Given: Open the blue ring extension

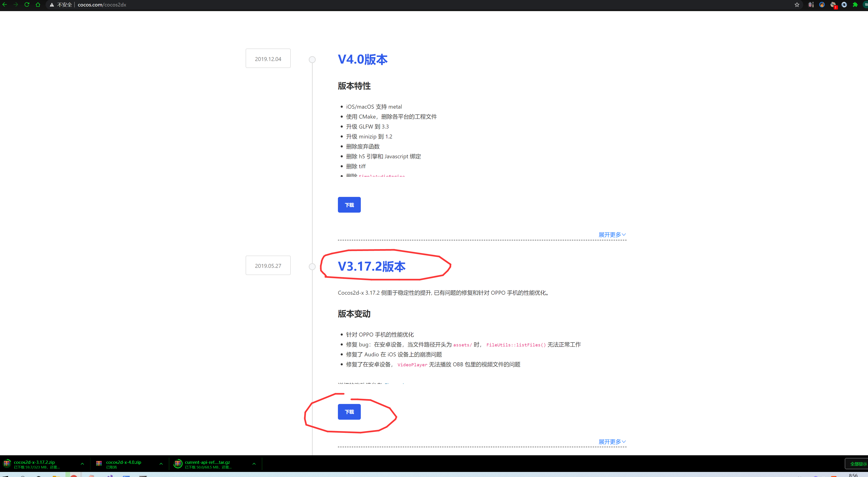Looking at the screenshot, I should coord(844,5).
